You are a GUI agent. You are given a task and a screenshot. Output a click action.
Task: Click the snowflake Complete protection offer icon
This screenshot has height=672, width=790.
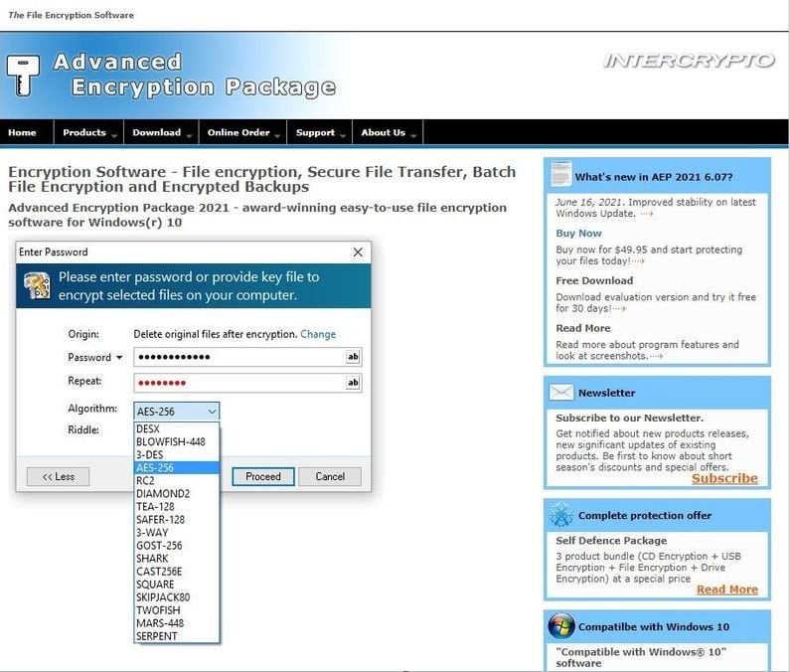pos(560,515)
